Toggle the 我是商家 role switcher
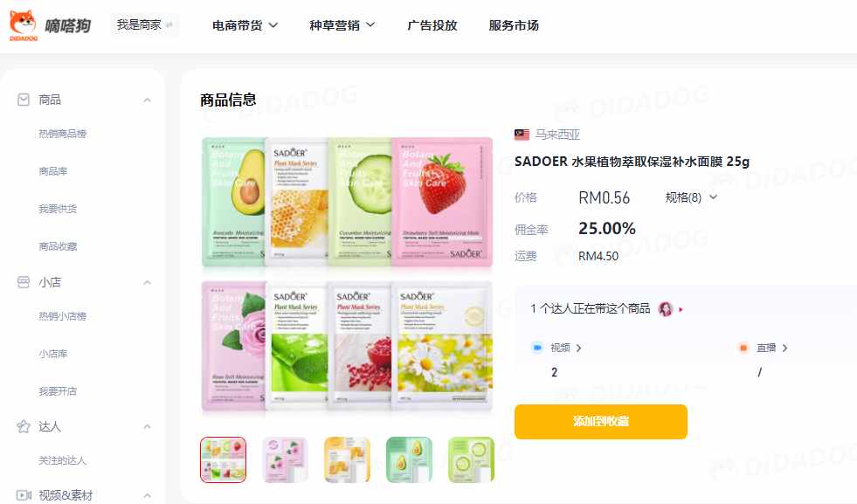The width and height of the screenshot is (857, 504). coord(145,24)
